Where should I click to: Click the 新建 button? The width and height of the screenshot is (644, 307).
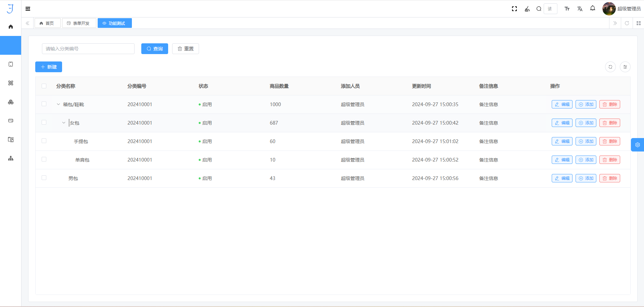pos(49,67)
